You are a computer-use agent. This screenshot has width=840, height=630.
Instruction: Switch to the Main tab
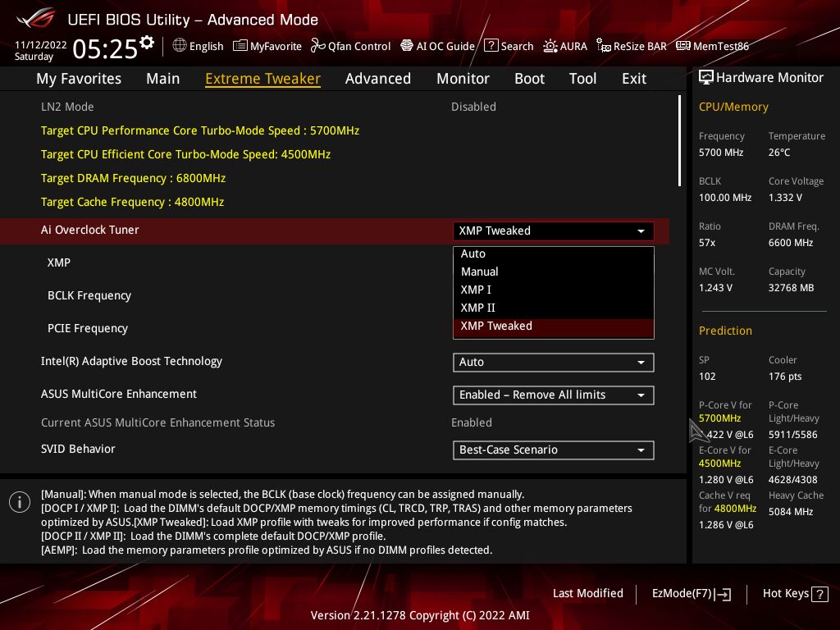[163, 79]
